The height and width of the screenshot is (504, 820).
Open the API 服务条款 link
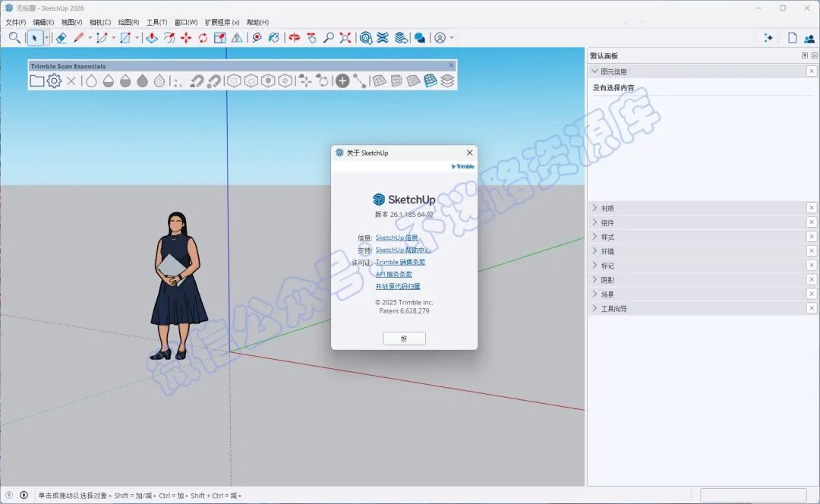click(394, 274)
